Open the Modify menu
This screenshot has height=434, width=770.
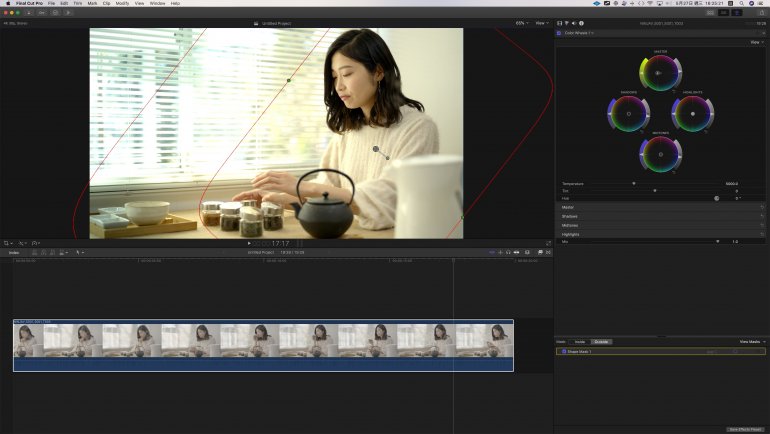point(122,3)
